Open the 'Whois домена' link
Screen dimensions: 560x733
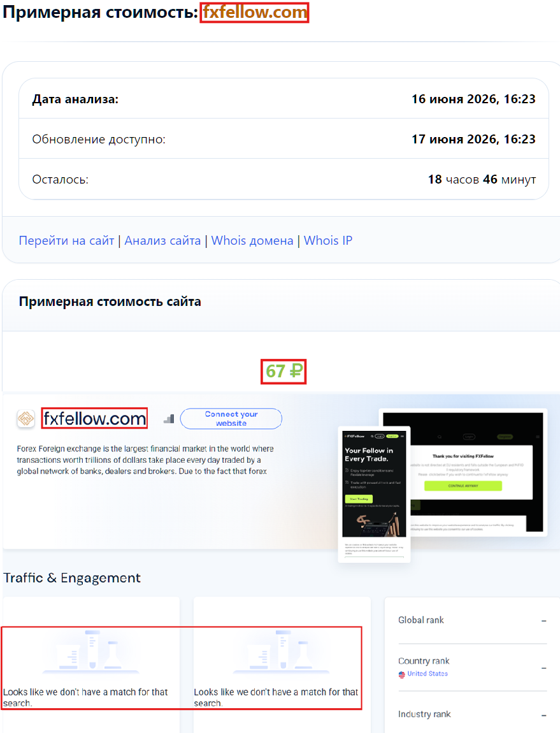click(x=252, y=240)
